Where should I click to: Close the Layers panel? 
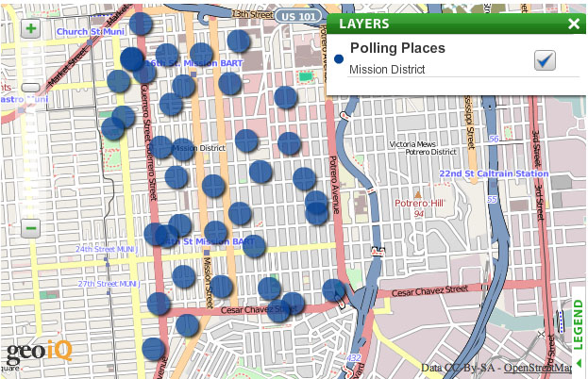(574, 25)
